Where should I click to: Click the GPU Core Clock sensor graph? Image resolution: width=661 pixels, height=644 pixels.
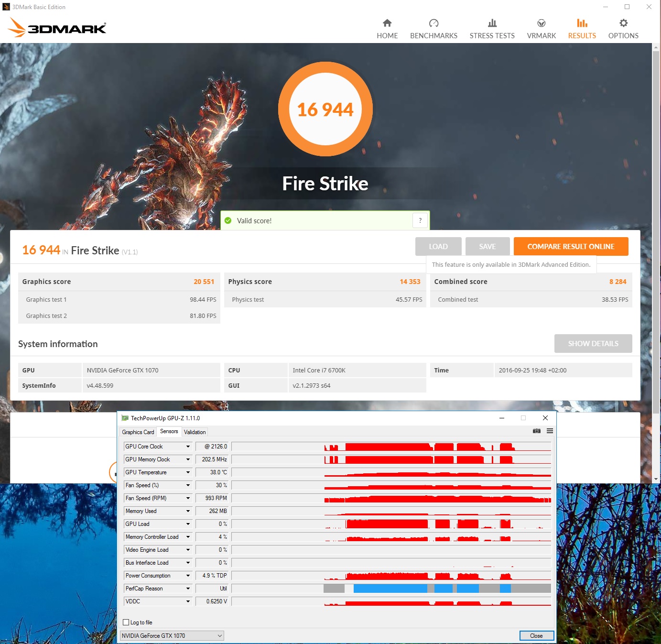[391, 447]
